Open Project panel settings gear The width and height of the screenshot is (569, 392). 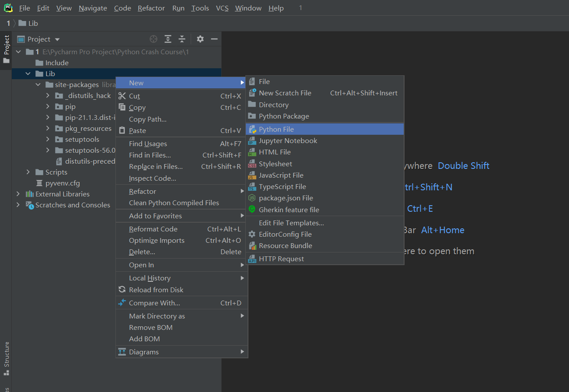tap(200, 39)
